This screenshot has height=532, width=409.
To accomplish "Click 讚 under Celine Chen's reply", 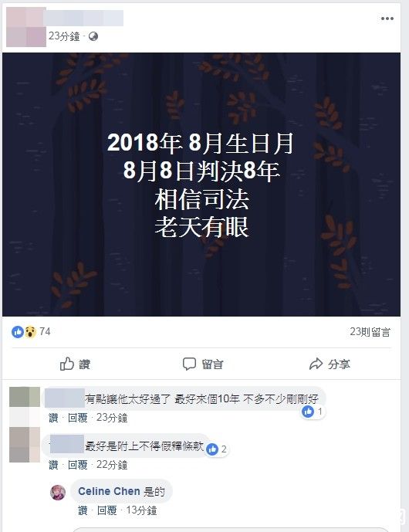I will pyautogui.click(x=83, y=510).
